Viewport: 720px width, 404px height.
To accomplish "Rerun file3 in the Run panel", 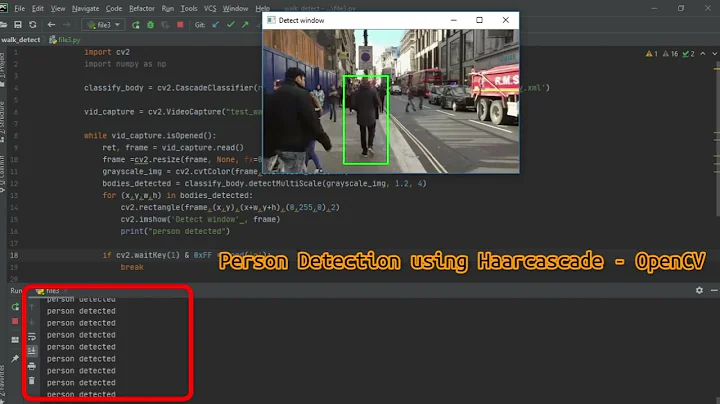I will (15, 307).
